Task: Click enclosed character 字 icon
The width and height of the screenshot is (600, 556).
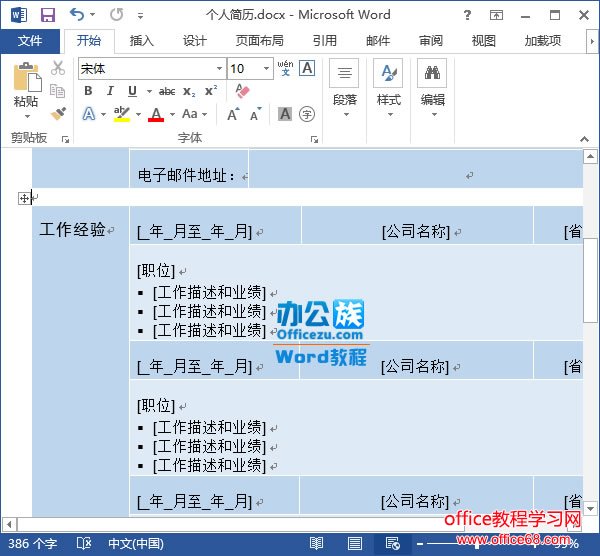Action: [x=307, y=114]
